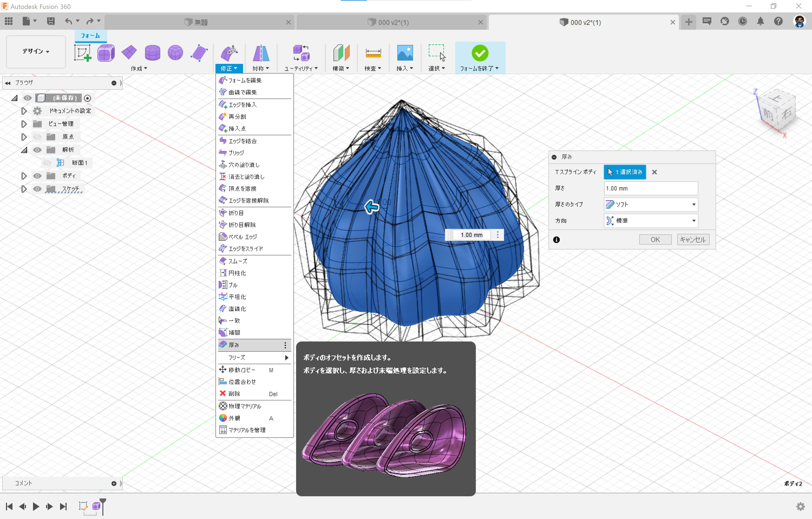Open the 厚さのタイプ dropdown
The width and height of the screenshot is (812, 519).
651,205
